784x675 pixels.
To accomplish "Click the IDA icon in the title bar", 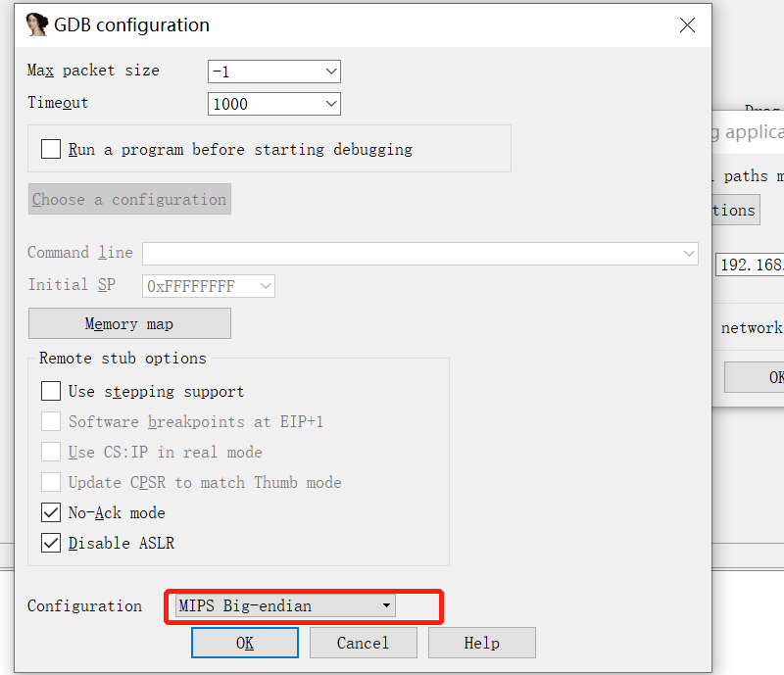I will pos(35,24).
